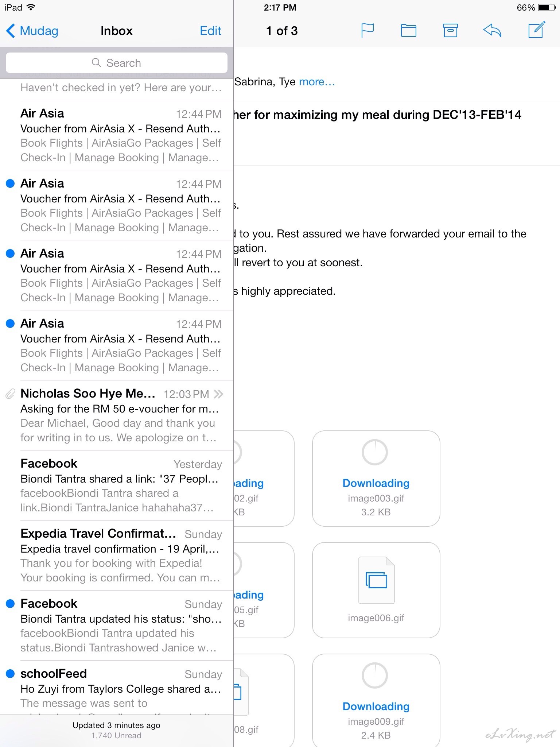Viewport: 560px width, 747px height.
Task: Open Expedia Travel Confirmation email
Action: [117, 556]
